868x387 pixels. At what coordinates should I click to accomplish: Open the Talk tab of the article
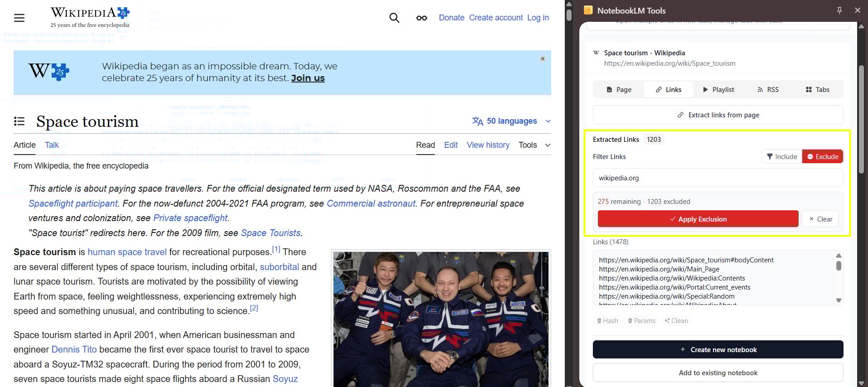point(52,145)
